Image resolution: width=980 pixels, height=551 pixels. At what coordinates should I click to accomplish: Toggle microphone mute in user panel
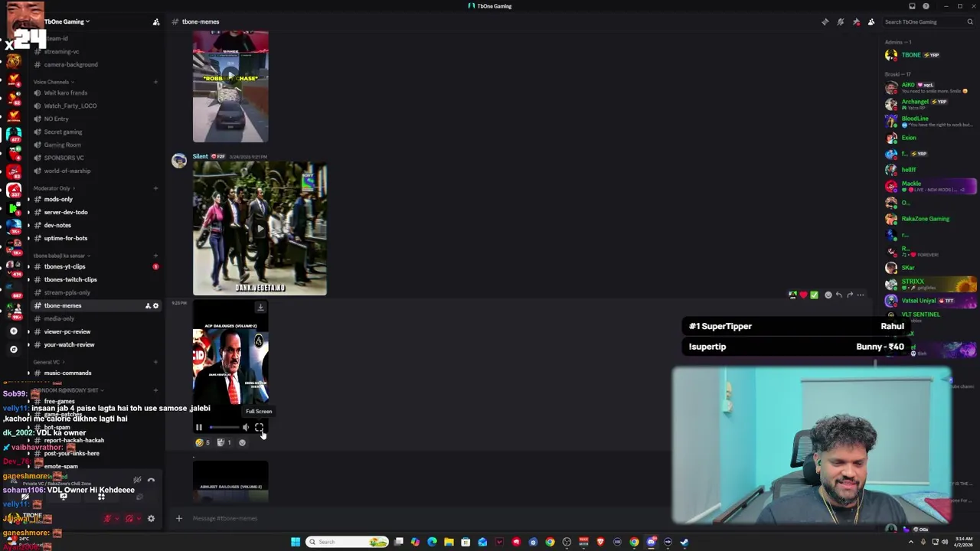(108, 518)
